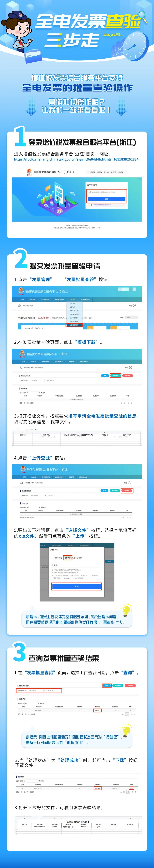Viewport: 154px width, 868px height.
Task: Expand the 年度 2022 year dropdown
Action: [131, 317]
